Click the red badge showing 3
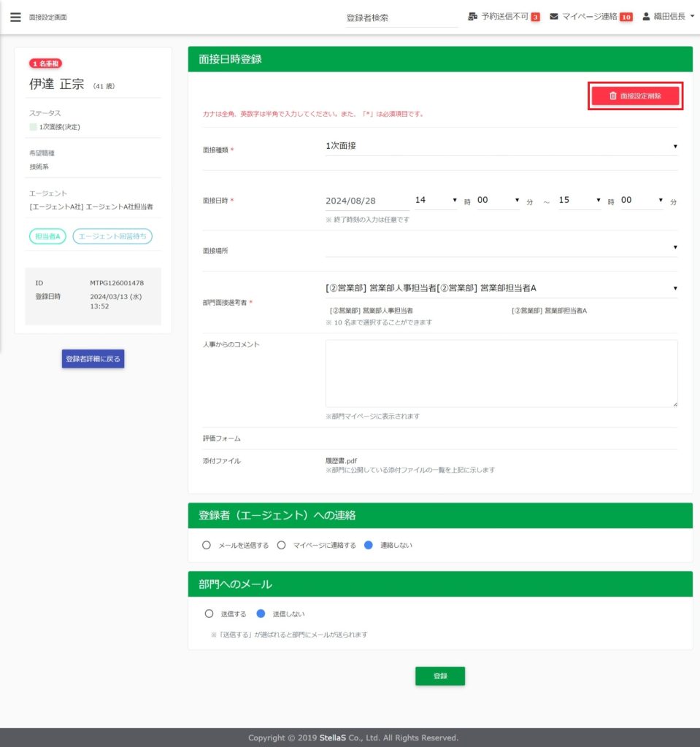 click(535, 17)
